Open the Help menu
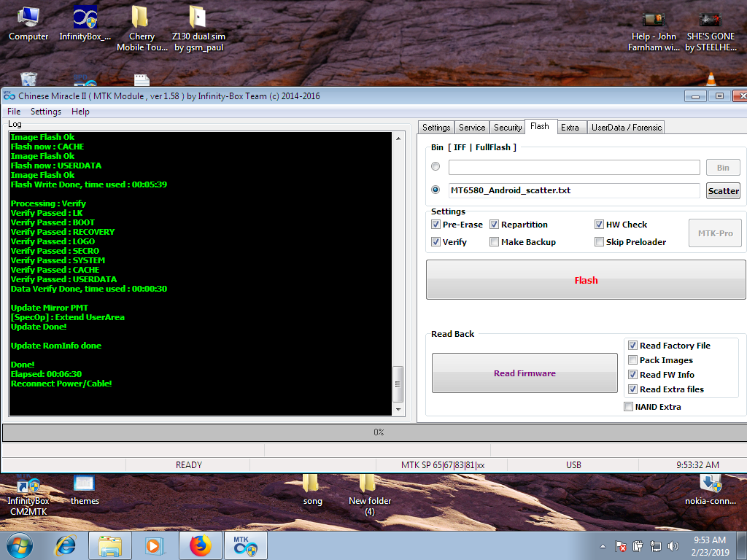 tap(80, 112)
